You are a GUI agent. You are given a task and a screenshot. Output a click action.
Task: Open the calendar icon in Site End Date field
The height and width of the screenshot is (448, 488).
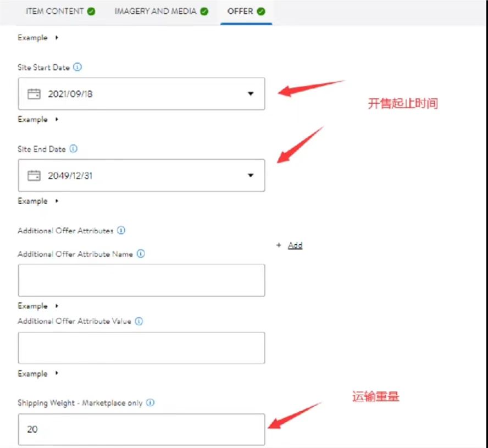tap(33, 175)
